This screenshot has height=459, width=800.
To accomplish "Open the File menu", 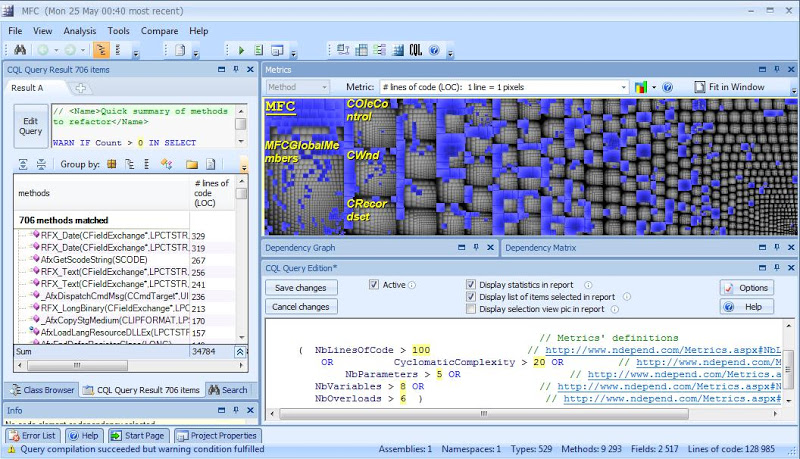I will (15, 31).
